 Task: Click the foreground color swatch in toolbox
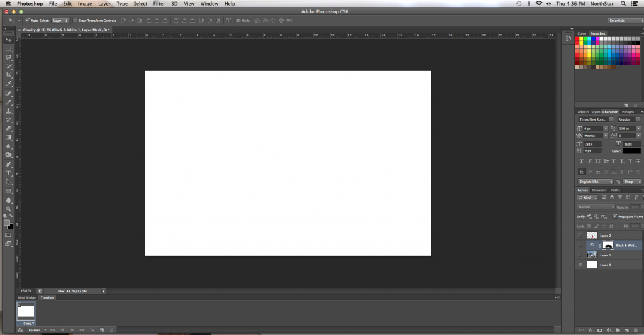pyautogui.click(x=6, y=223)
